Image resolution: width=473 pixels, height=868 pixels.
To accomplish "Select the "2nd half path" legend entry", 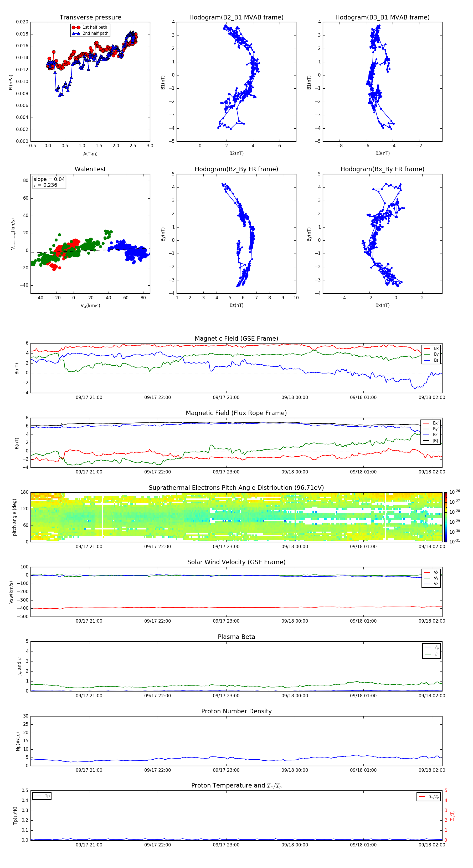I will coord(91,33).
